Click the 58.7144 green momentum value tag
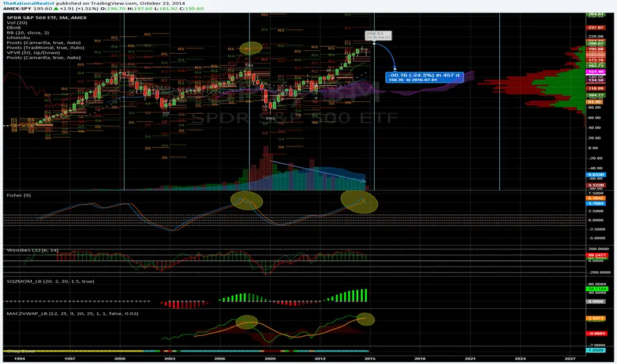Image resolution: width=617 pixels, height=364 pixels. pyautogui.click(x=596, y=289)
